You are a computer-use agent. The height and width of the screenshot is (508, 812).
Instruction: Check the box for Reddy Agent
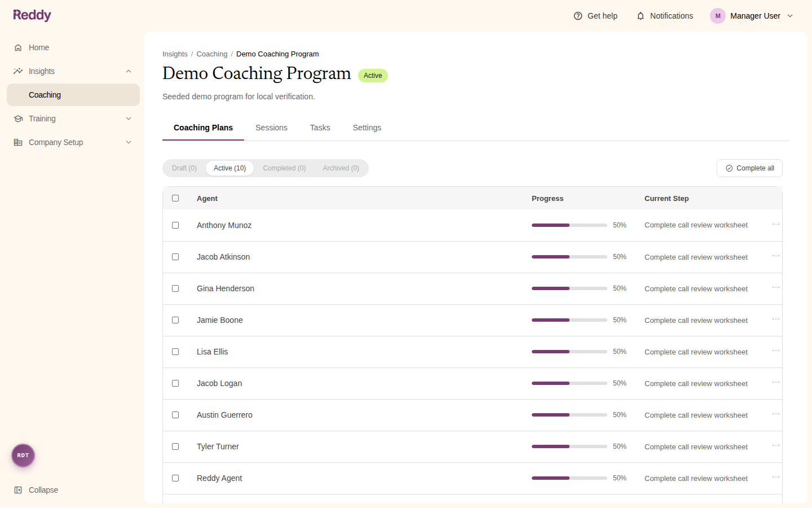click(x=175, y=478)
